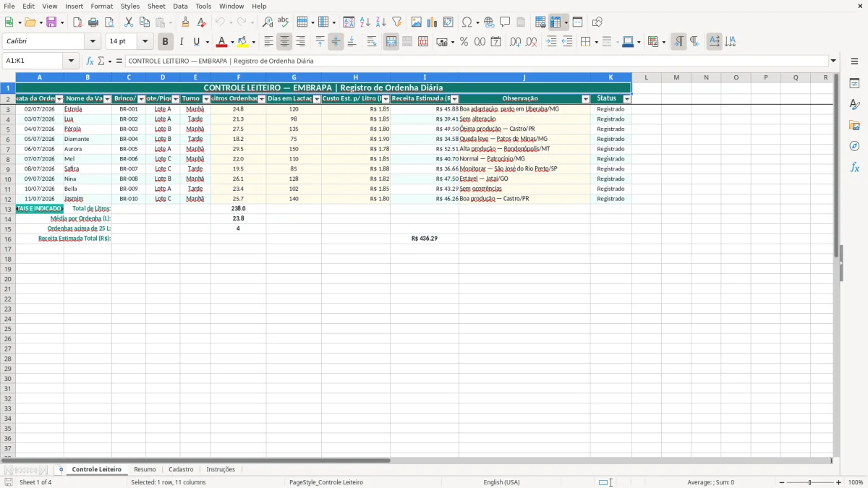
Task: Open the Turno column filter dropdown
Action: pos(206,99)
